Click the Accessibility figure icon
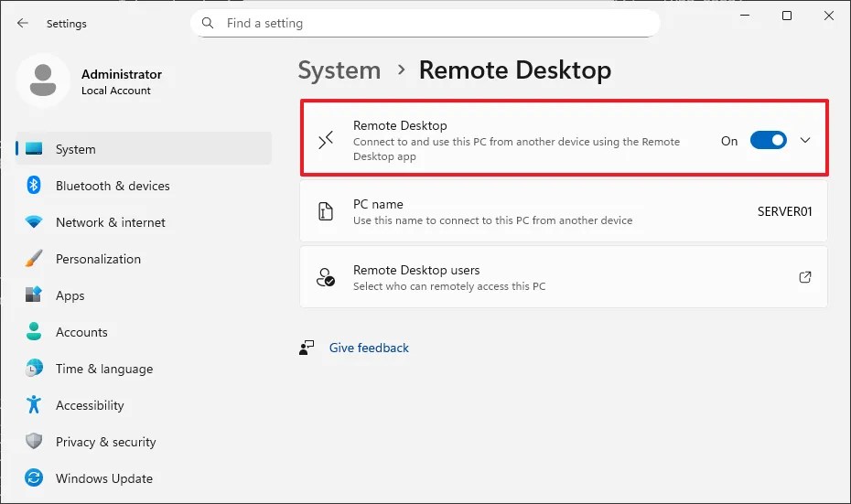This screenshot has height=504, width=851. (34, 404)
